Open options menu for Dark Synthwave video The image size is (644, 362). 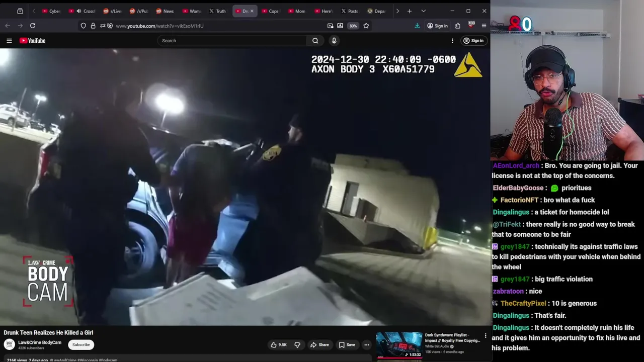pyautogui.click(x=486, y=335)
